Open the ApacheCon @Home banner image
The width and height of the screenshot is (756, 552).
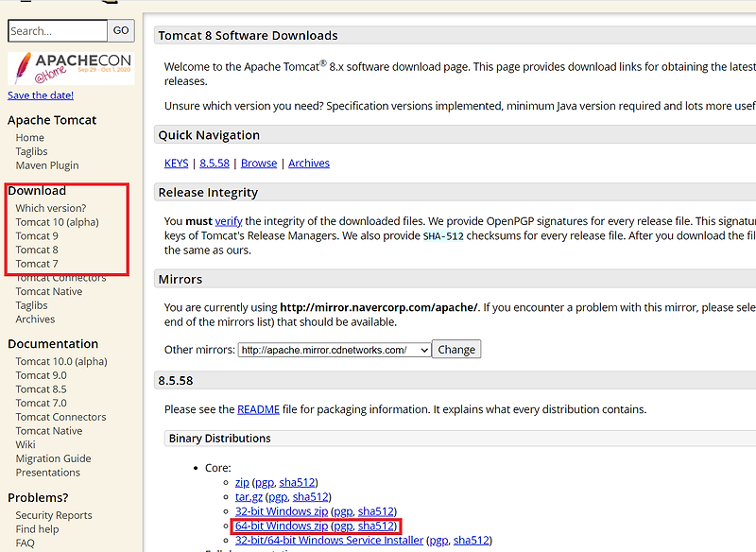pos(72,68)
